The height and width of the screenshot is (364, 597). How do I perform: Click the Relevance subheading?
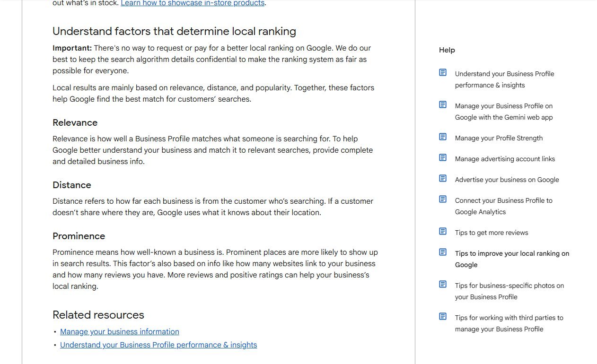(x=75, y=123)
